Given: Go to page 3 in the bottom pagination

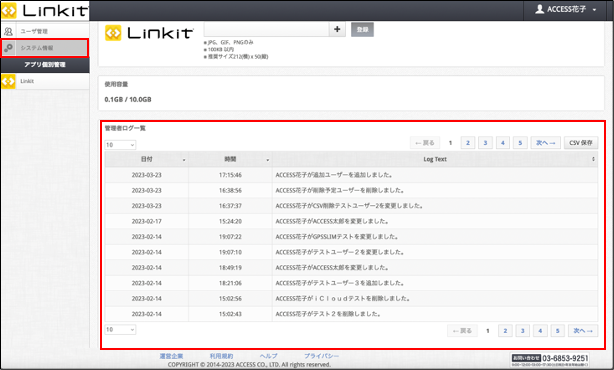Looking at the screenshot, I should pos(522,331).
